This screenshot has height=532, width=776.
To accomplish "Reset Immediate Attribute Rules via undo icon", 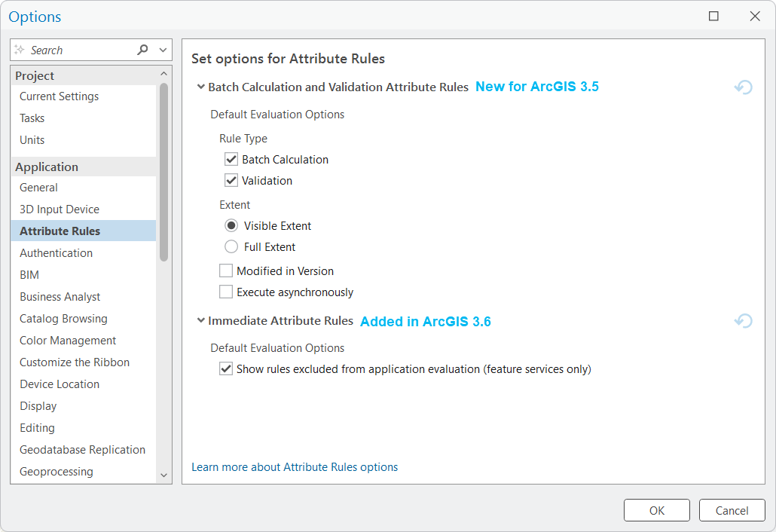I will tap(743, 320).
